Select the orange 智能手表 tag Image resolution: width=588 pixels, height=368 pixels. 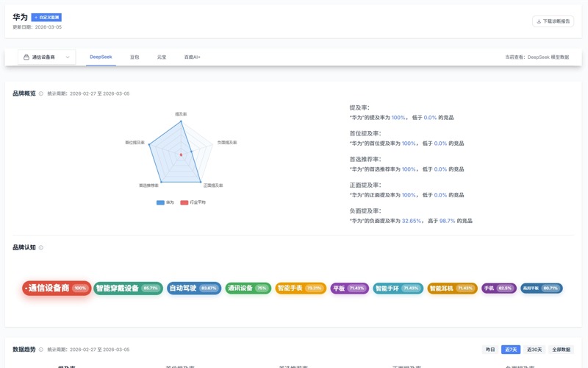pos(301,288)
